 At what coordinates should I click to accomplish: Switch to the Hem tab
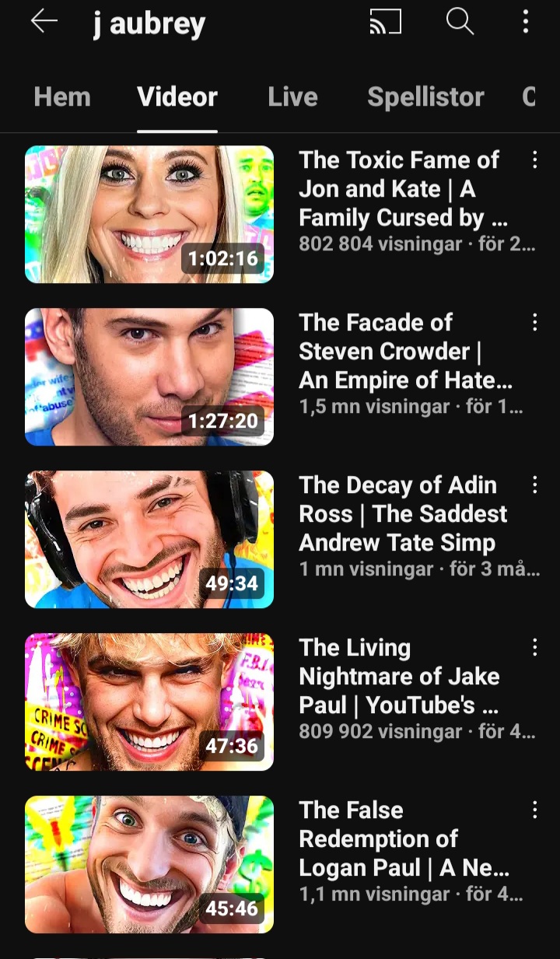click(62, 97)
